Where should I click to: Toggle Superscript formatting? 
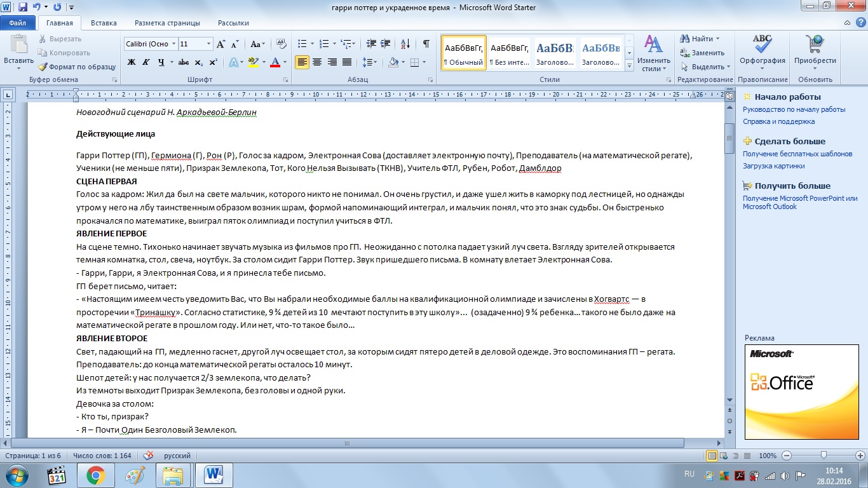pyautogui.click(x=213, y=62)
